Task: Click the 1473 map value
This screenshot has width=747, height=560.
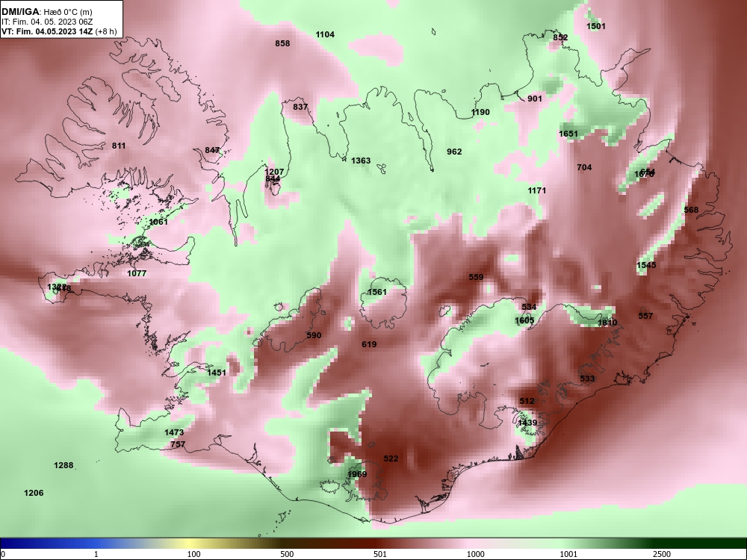Action: (174, 432)
